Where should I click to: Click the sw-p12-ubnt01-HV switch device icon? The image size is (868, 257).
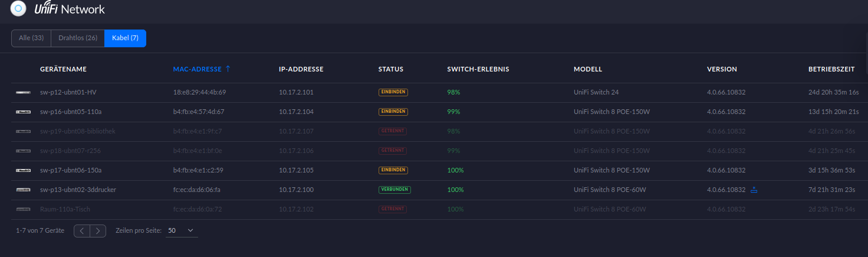[23, 92]
